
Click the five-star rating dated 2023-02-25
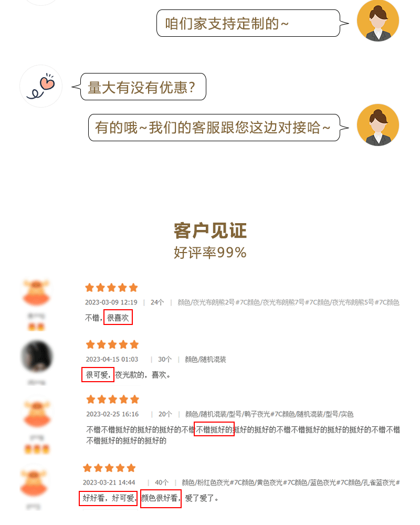tap(112, 400)
